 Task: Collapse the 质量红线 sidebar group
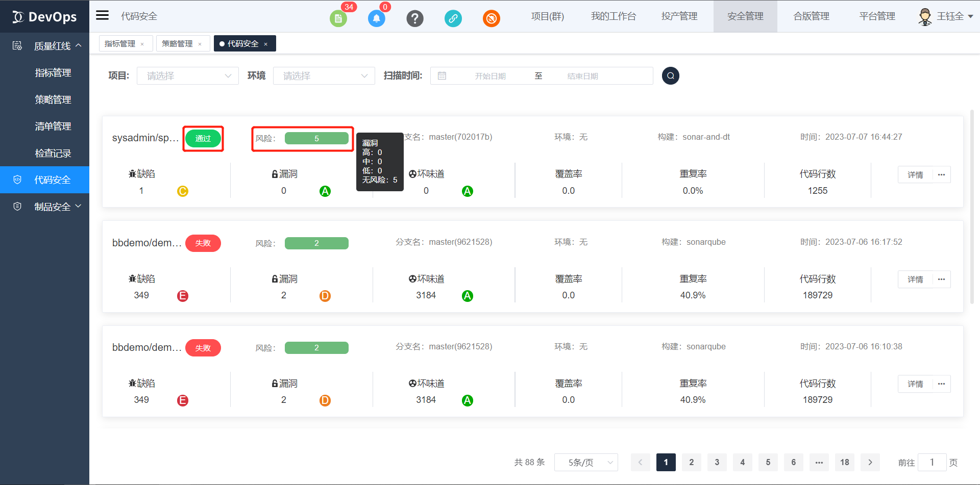(79, 46)
